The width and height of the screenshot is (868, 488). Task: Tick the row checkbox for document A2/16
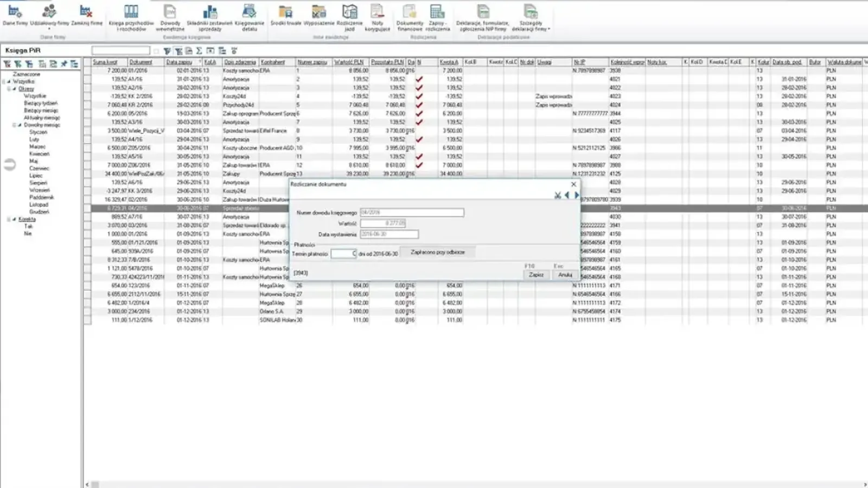(x=87, y=88)
